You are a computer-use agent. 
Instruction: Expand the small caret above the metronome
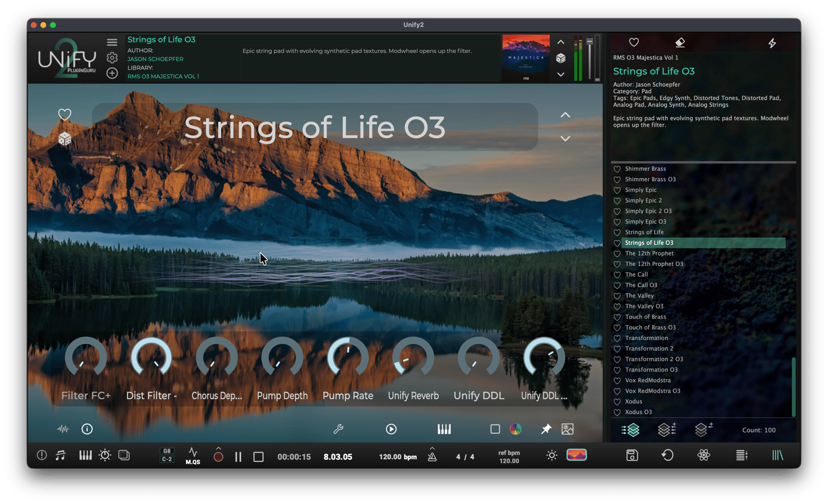432,448
